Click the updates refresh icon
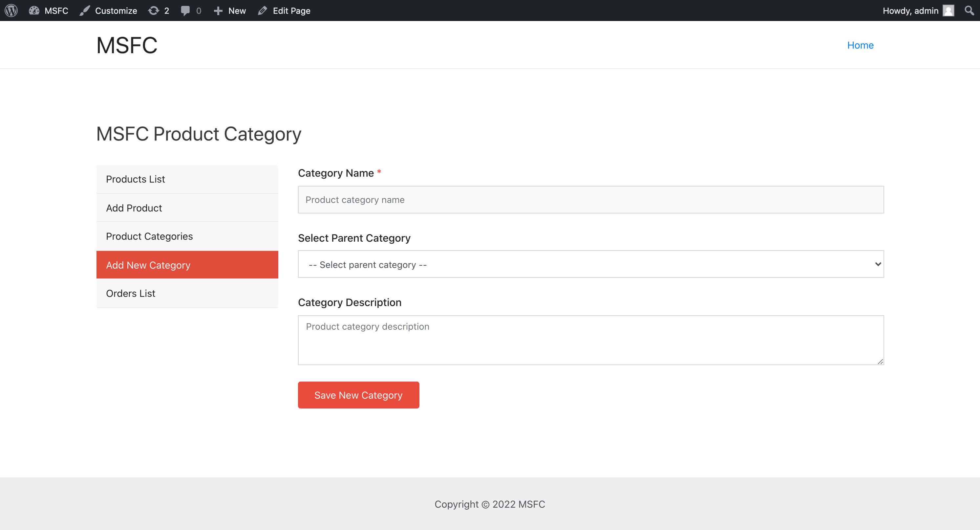 click(x=154, y=10)
